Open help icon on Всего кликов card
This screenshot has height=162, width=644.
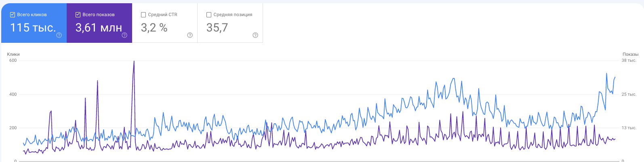click(59, 35)
